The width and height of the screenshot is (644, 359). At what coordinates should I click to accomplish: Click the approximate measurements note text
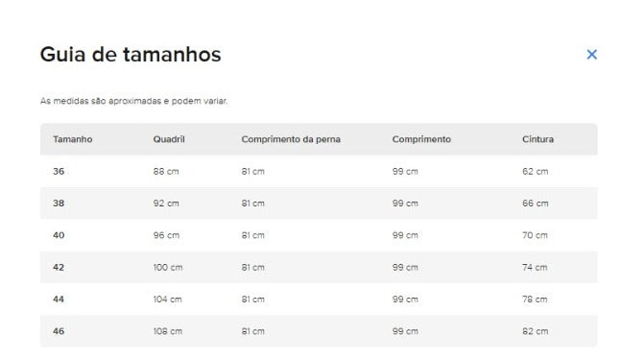134,101
